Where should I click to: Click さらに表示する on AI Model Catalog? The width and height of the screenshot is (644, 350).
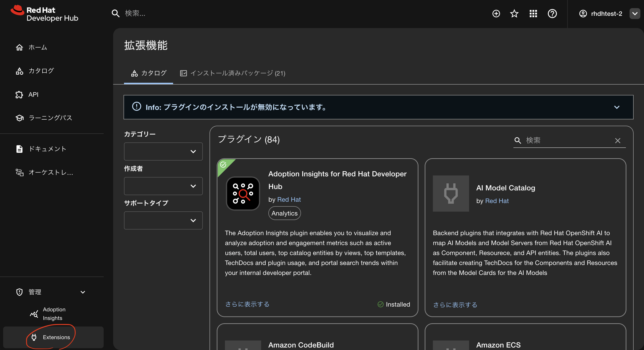[455, 305]
